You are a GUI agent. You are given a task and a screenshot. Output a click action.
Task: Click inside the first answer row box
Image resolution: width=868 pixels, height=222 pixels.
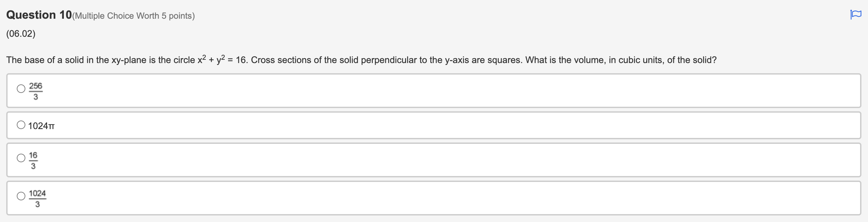point(431,91)
